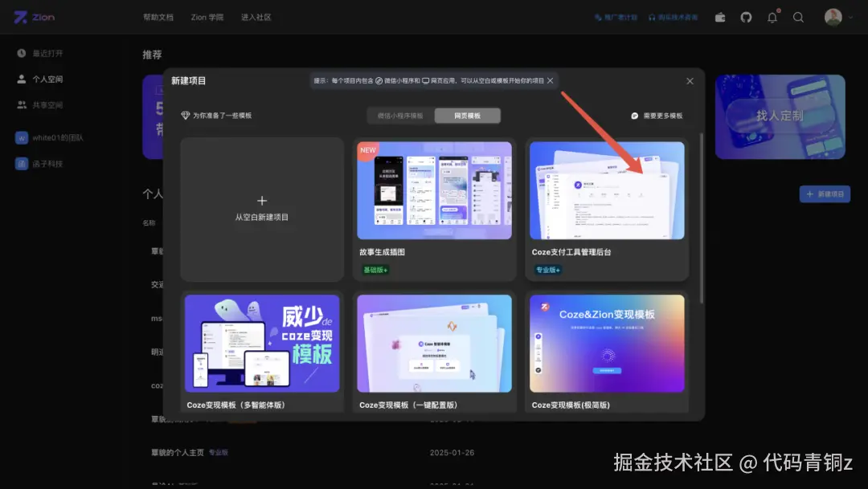Image resolution: width=868 pixels, height=489 pixels.
Task: Open 帮助文档 in top navigation
Action: [x=158, y=17]
